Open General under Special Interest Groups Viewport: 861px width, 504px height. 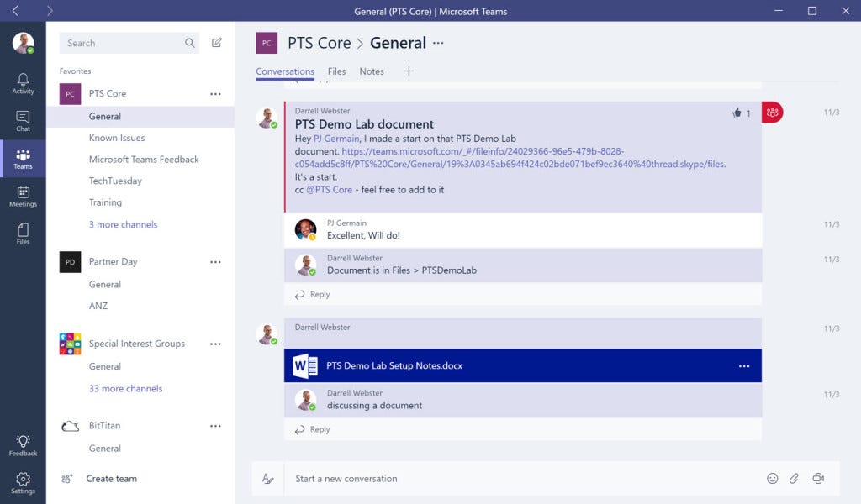[x=105, y=366]
